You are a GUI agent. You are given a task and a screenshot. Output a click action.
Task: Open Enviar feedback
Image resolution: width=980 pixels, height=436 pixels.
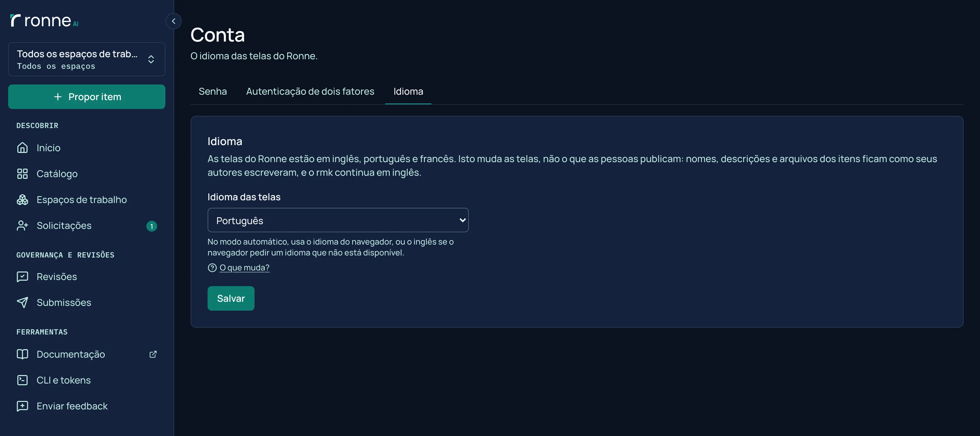click(x=87, y=406)
